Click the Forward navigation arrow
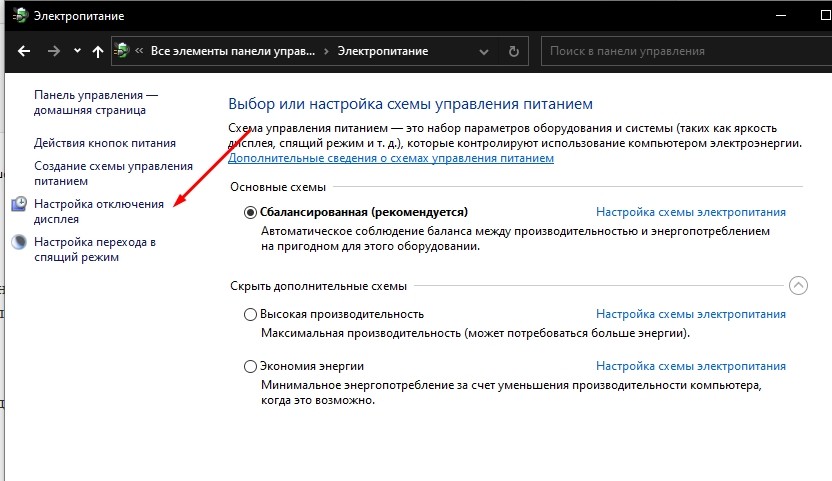This screenshot has height=481, width=832. [x=54, y=51]
